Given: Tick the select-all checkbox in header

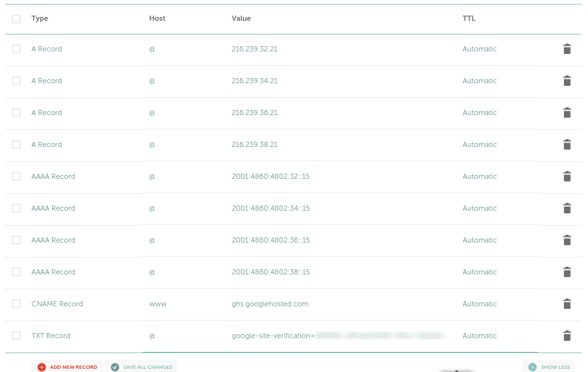Looking at the screenshot, I should pyautogui.click(x=16, y=19).
